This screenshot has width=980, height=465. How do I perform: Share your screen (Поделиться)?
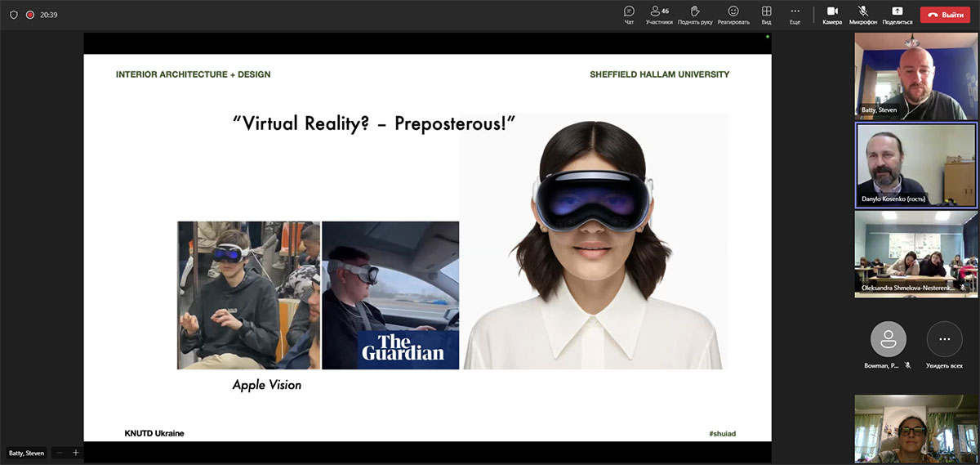coord(898,15)
